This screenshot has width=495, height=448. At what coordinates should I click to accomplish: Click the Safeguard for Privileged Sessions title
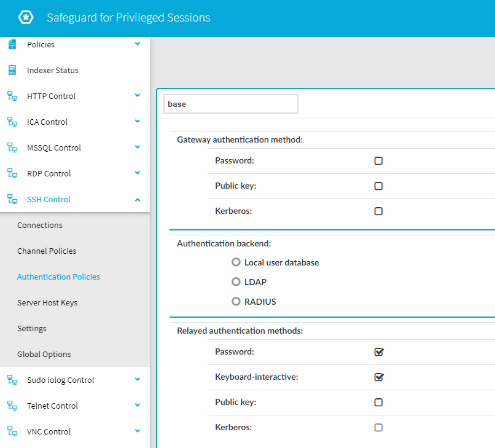click(x=128, y=17)
